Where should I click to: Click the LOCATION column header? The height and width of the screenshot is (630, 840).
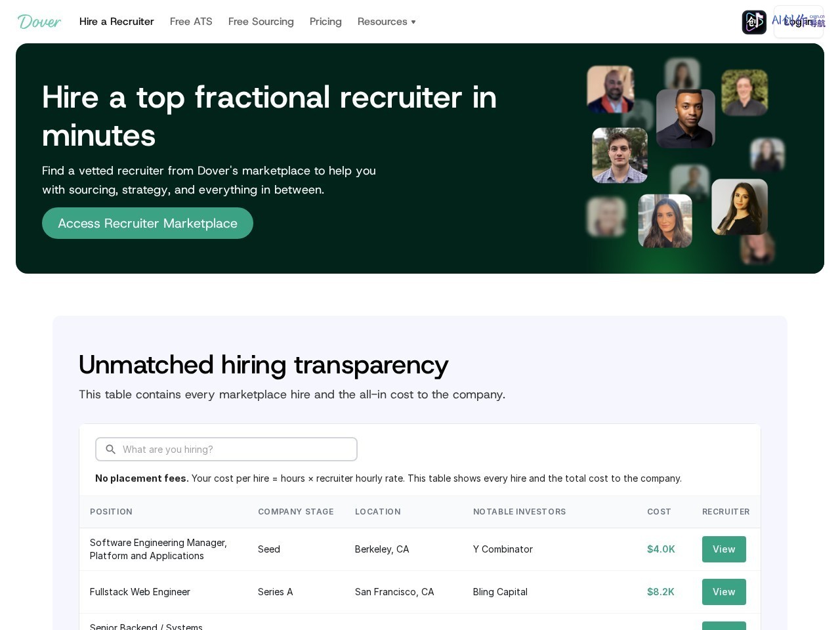point(378,512)
